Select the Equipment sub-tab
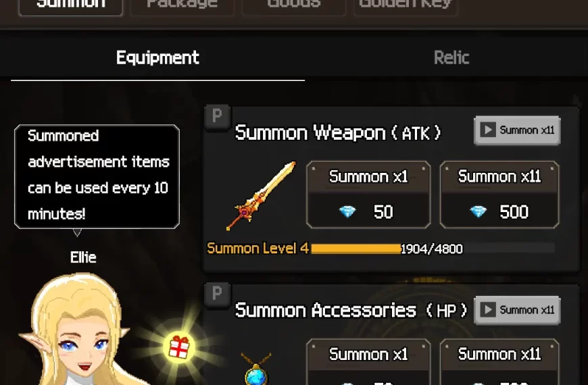This screenshot has height=385, width=588. click(x=157, y=57)
